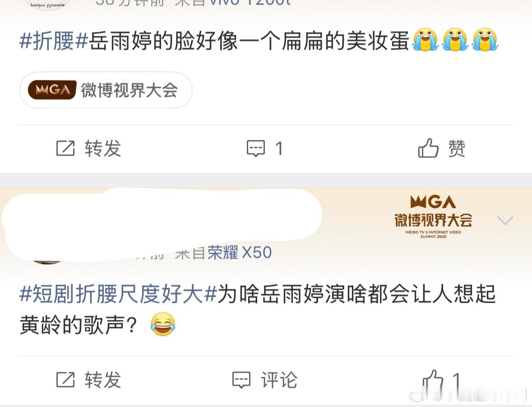The image size is (532, 407).
Task: Tap the 微博视界大会 topic pill button
Action: click(x=106, y=90)
